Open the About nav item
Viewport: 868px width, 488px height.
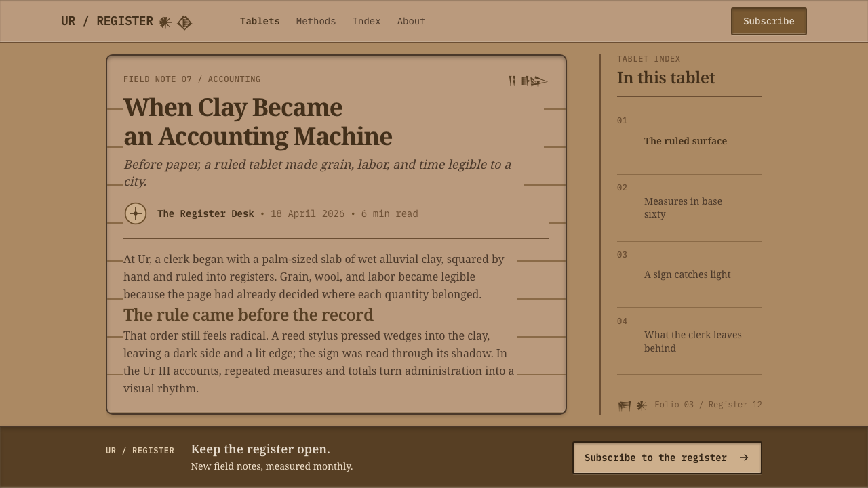(411, 22)
